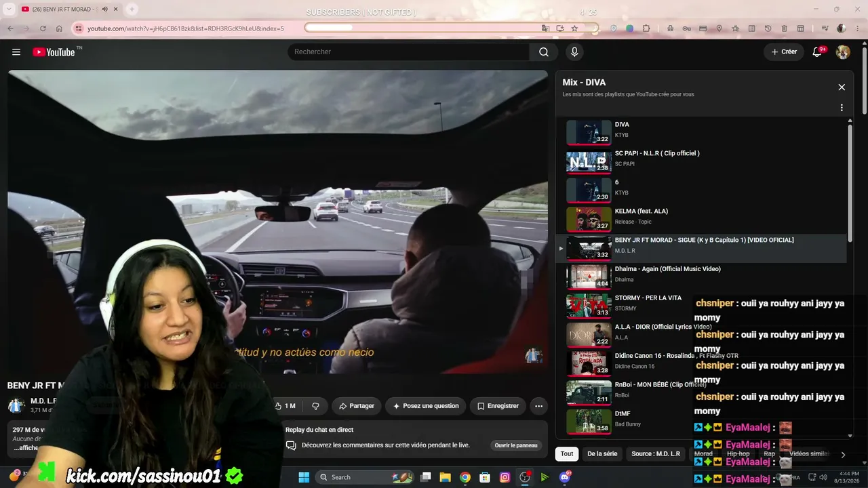Open more video actions ellipsis
This screenshot has height=488, width=868.
538,406
